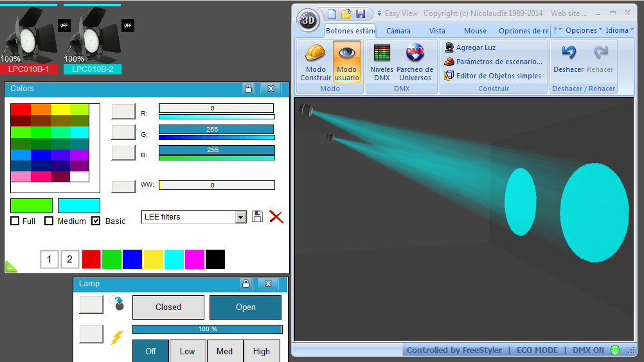This screenshot has width=644, height=362.
Task: Delete filter with the red X icon
Action: 276,216
